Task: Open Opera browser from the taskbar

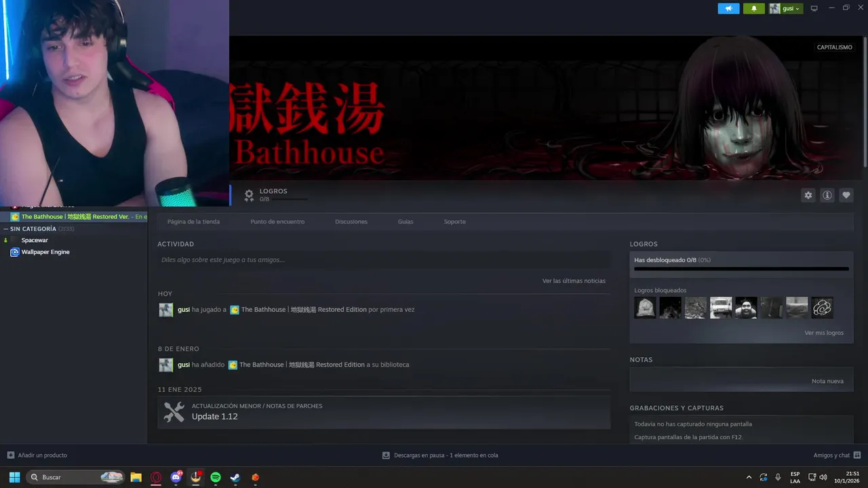Action: pyautogui.click(x=156, y=477)
